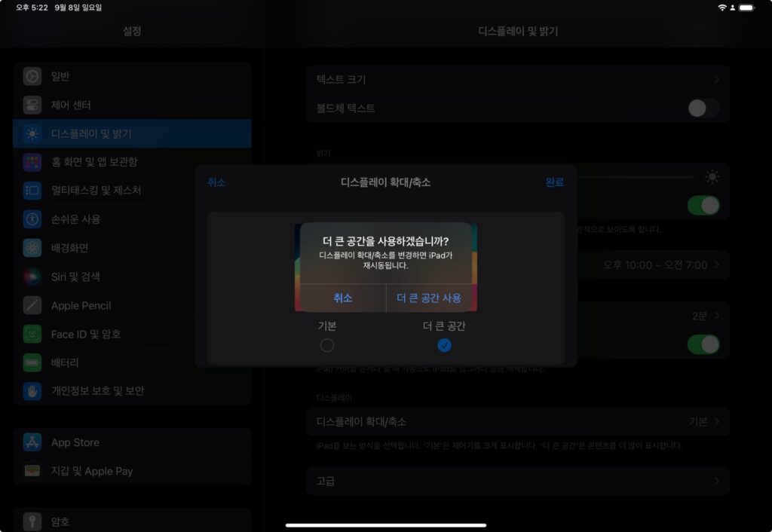Tap the 설정 sidebar header title
This screenshot has width=772, height=532.
pos(132,31)
